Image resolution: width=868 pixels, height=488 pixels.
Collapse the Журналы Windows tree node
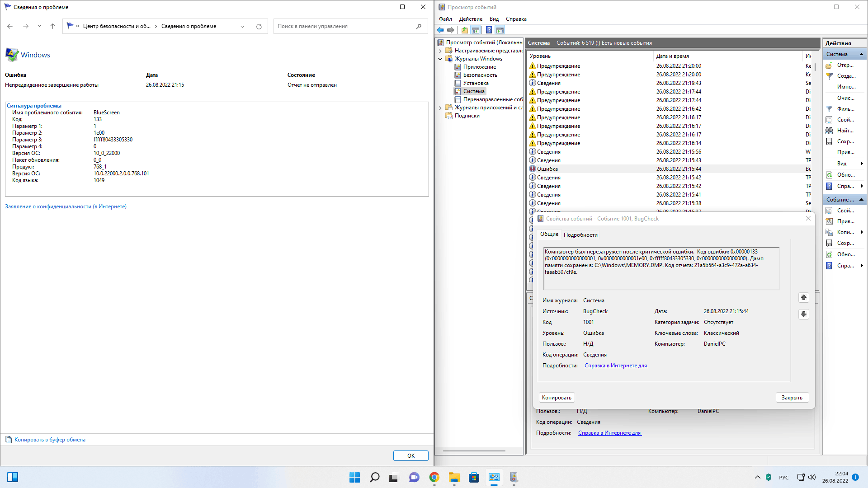pyautogui.click(x=440, y=59)
